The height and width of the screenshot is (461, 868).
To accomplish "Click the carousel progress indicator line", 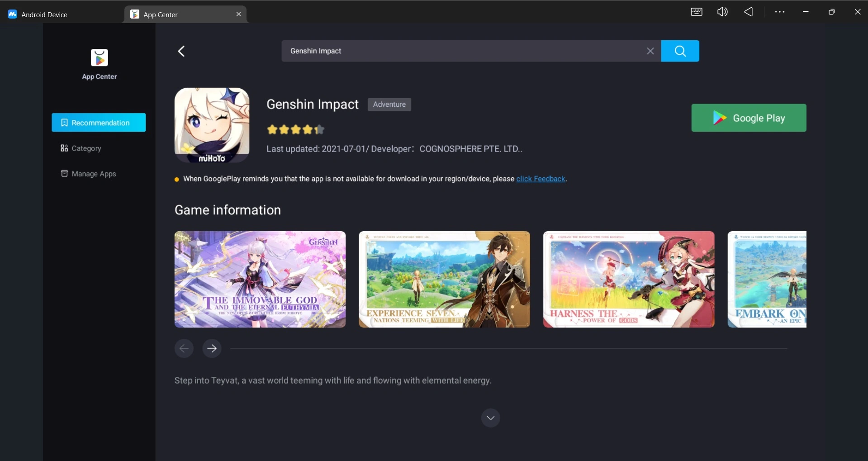I will click(509, 348).
